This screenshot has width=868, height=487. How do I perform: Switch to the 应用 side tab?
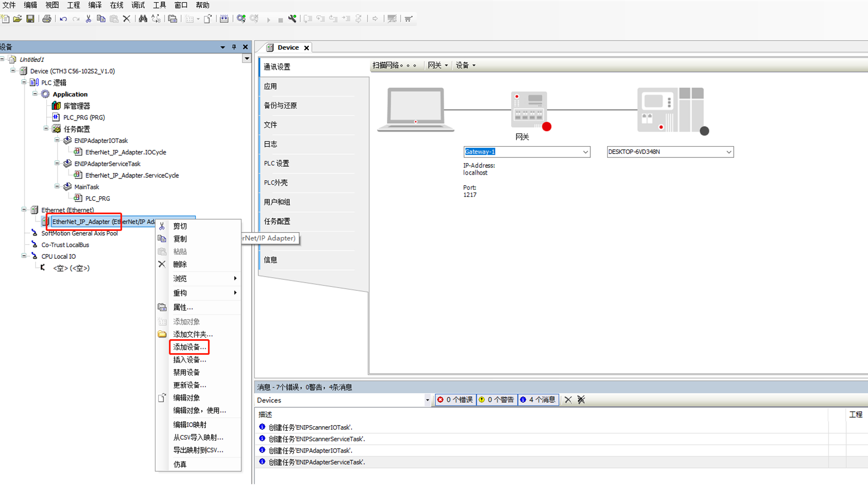(270, 86)
